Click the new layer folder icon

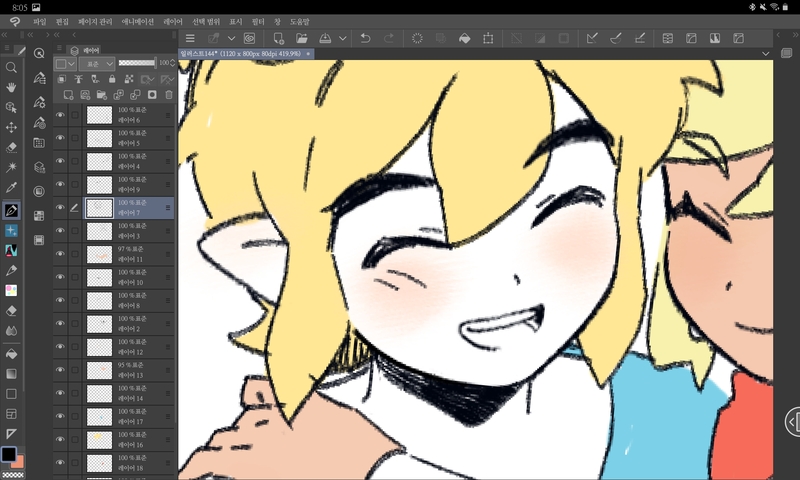(x=102, y=95)
